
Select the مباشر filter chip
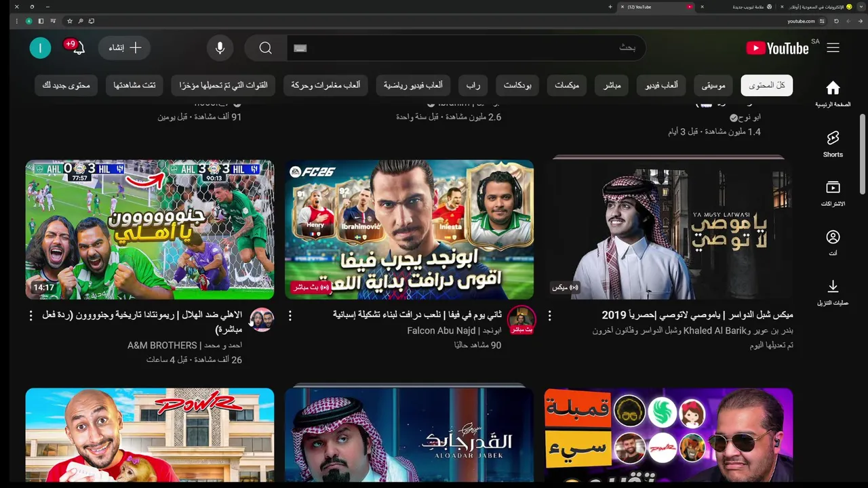(612, 85)
